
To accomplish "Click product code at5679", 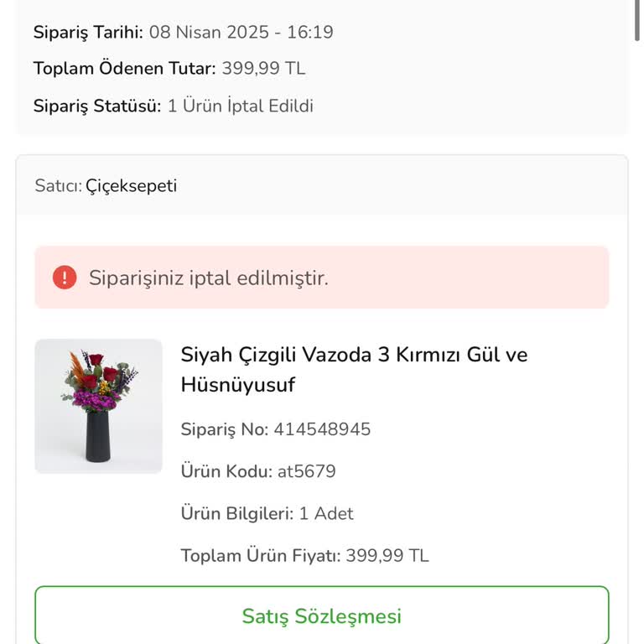I will click(x=307, y=471).
